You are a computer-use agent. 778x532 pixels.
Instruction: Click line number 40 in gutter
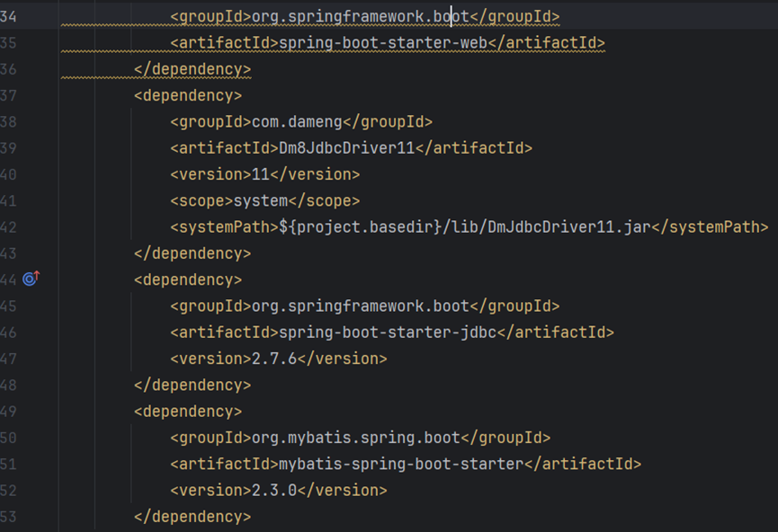8,174
